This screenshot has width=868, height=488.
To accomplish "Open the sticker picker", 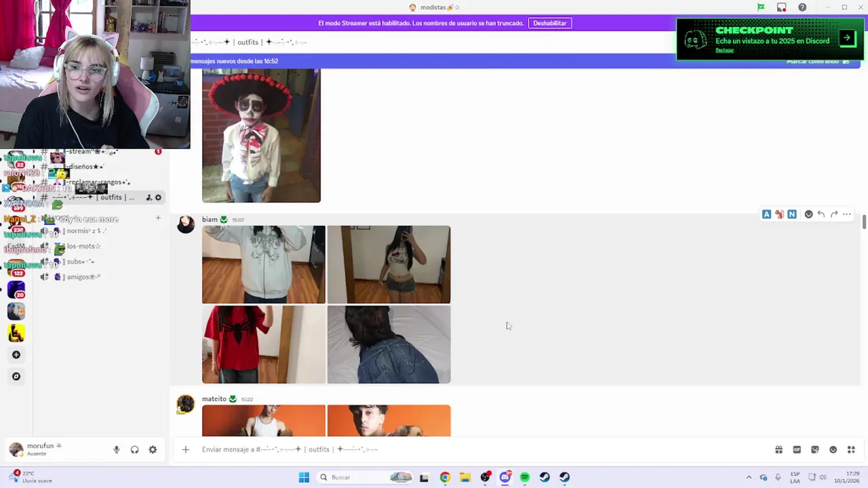I will 815,449.
